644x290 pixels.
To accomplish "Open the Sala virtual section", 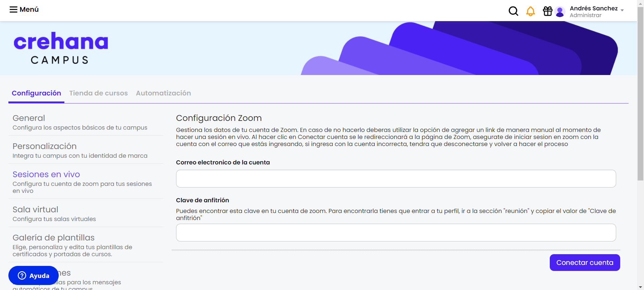I will pyautogui.click(x=86, y=214).
